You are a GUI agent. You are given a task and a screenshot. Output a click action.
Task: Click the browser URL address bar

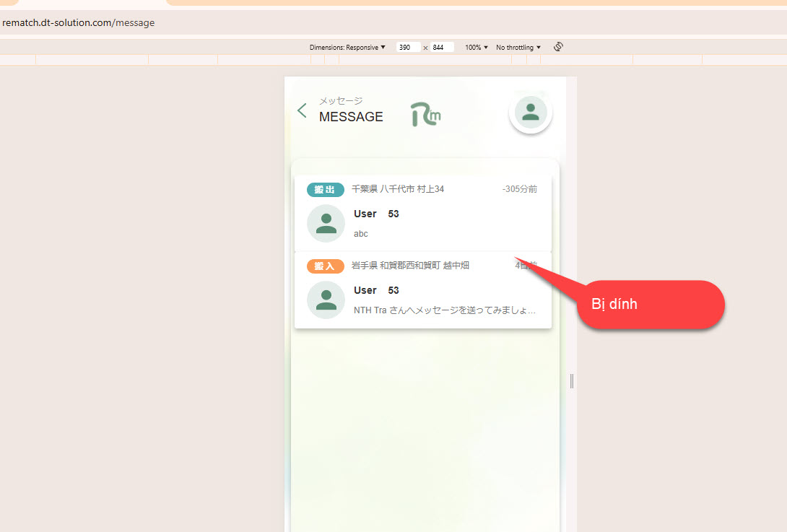(x=289, y=22)
